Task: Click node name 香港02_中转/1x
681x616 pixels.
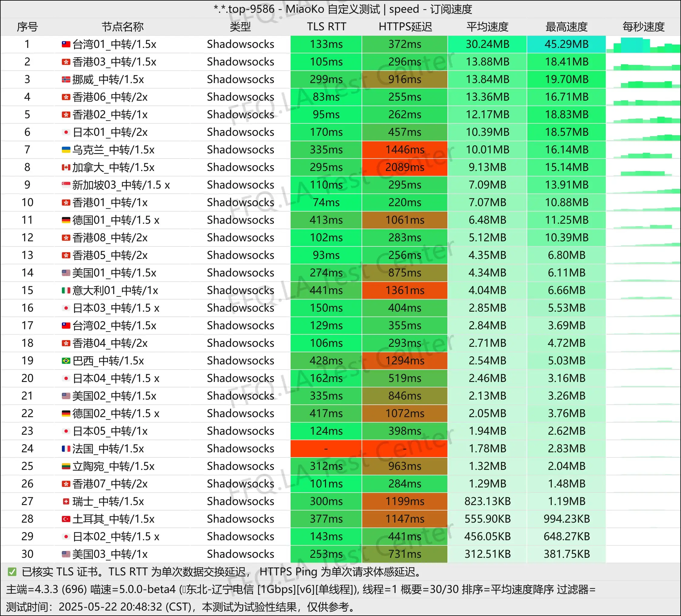Action: coord(110,114)
